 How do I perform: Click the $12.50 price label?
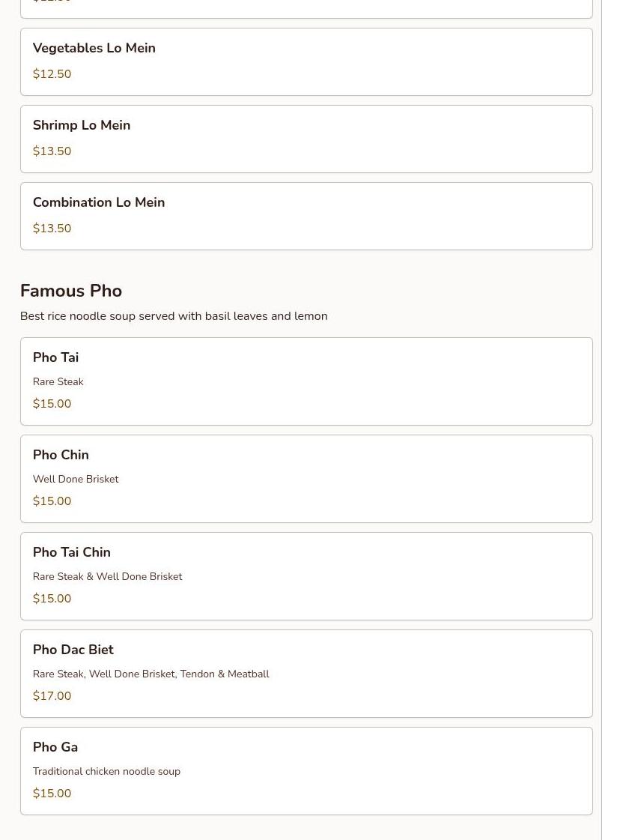(52, 74)
